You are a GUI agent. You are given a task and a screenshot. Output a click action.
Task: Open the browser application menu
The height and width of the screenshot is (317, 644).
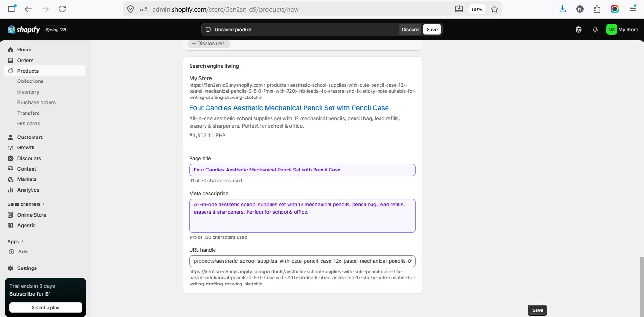[633, 9]
